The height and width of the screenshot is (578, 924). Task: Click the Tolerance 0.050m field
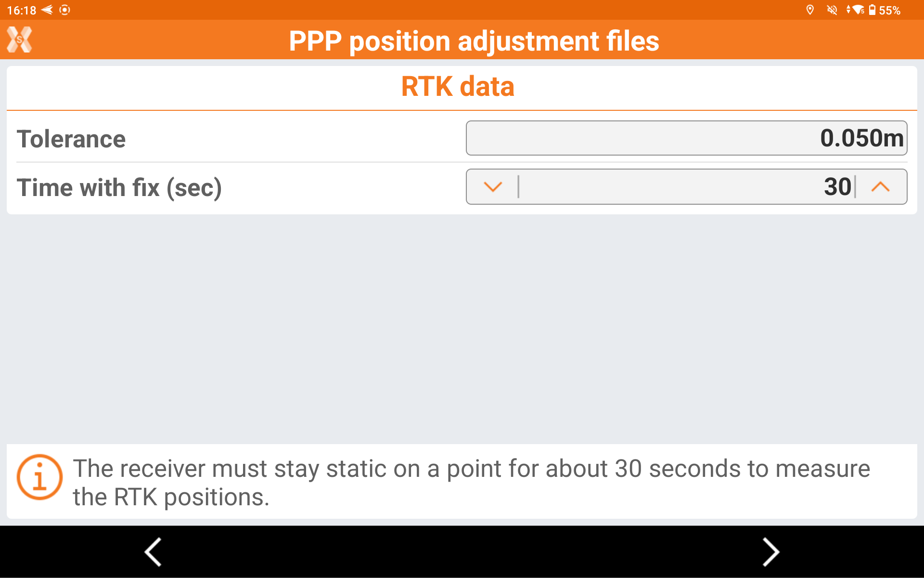coord(686,138)
